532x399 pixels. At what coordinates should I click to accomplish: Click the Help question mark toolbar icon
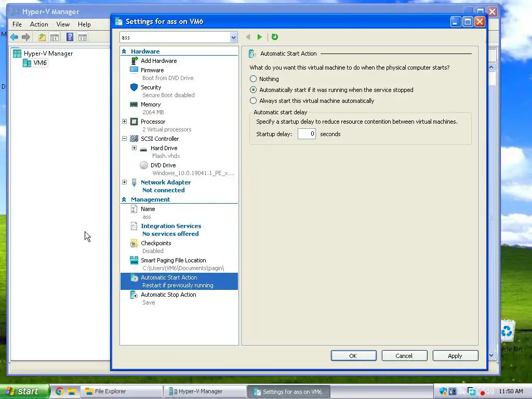(70, 37)
